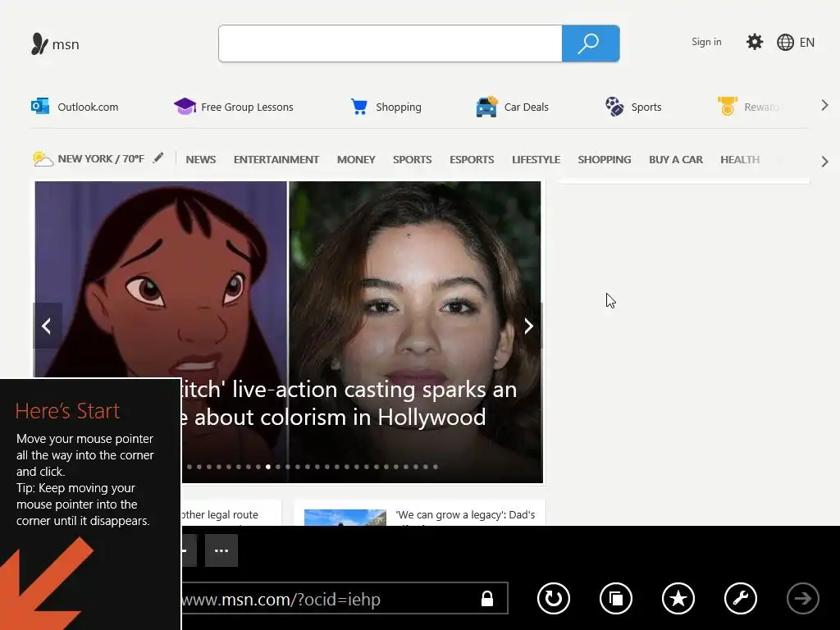Click the globe language icon
This screenshot has width=840, height=630.
[x=785, y=43]
